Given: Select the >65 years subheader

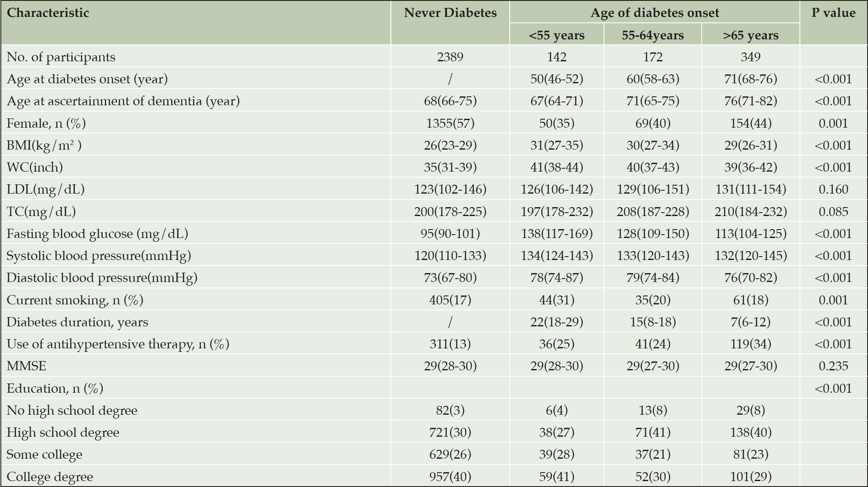Looking at the screenshot, I should click(x=750, y=35).
